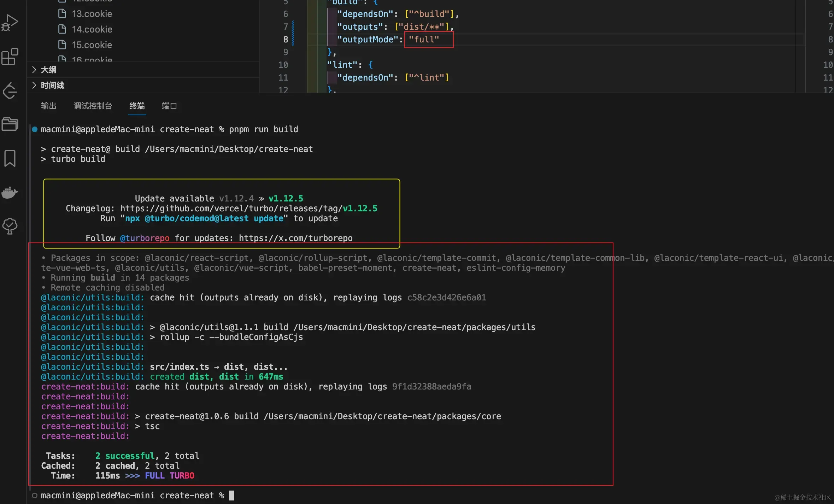Open the project folders icon in sidebar
Screen dimensions: 834x504
pos(10,124)
